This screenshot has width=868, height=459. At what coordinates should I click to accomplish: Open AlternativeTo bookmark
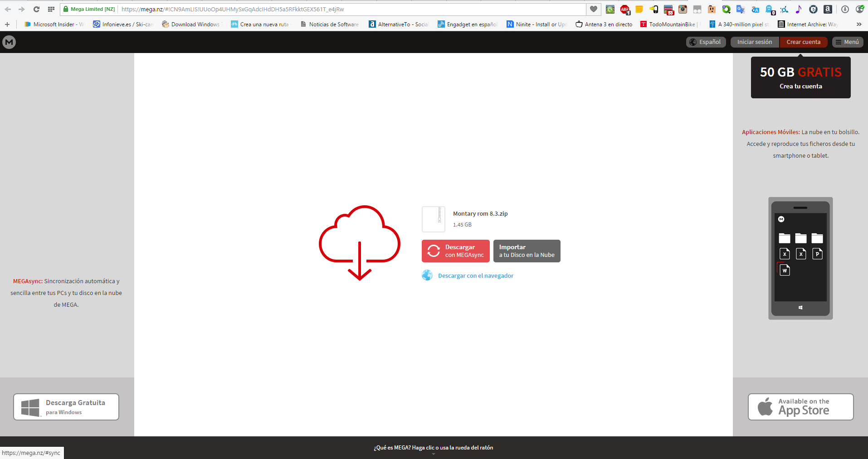(399, 24)
